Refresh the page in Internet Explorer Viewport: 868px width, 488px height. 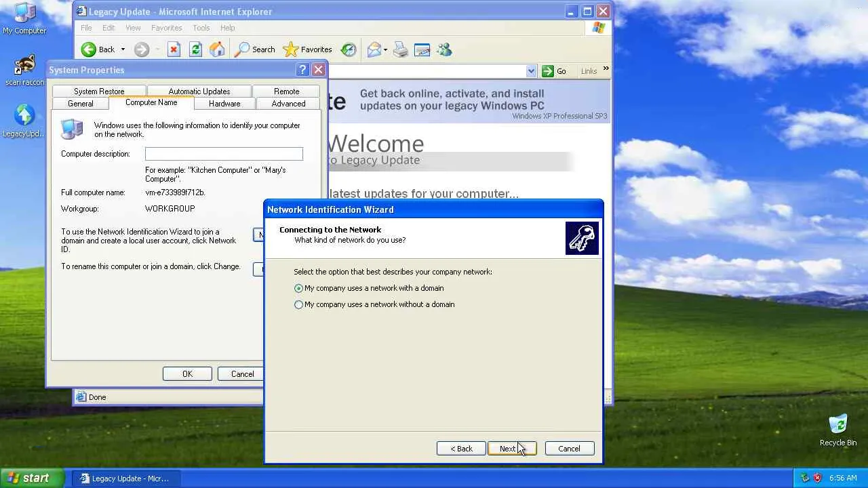195,49
